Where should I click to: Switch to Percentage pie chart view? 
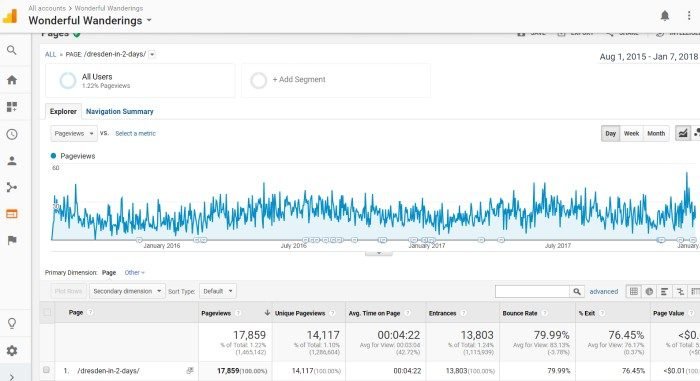pyautogui.click(x=649, y=292)
